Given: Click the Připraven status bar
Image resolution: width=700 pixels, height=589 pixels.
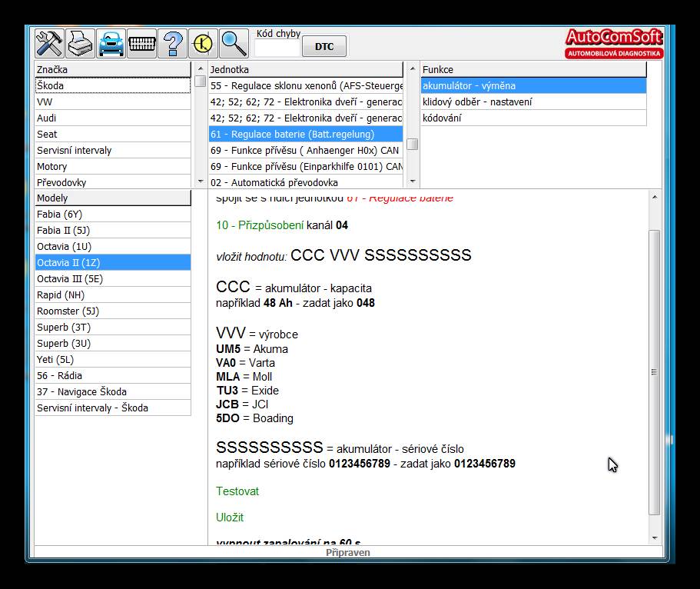Looking at the screenshot, I should point(348,552).
